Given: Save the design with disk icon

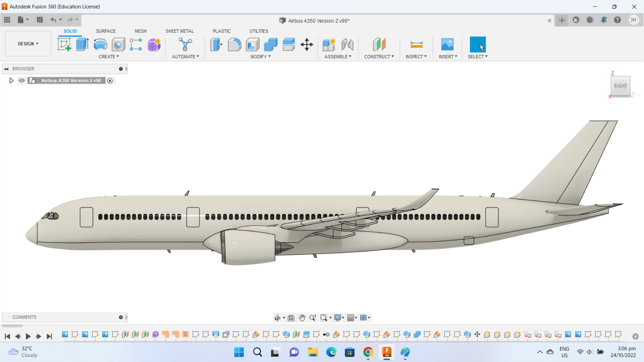Looking at the screenshot, I should click(x=40, y=20).
